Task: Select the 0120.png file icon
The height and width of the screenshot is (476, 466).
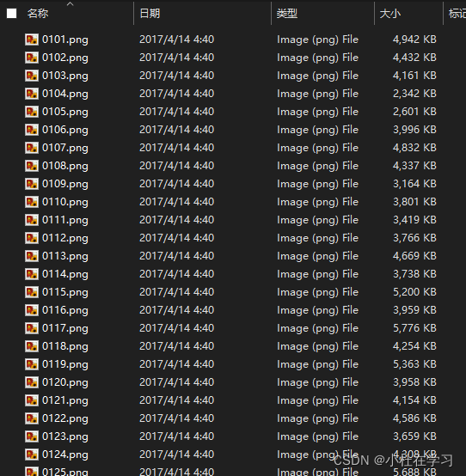Action: (32, 382)
